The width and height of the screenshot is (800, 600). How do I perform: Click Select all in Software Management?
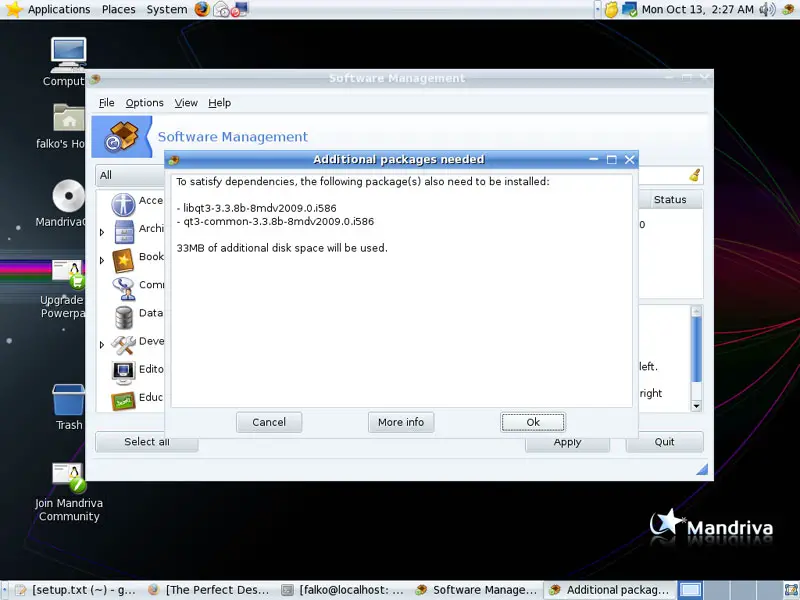coord(146,442)
